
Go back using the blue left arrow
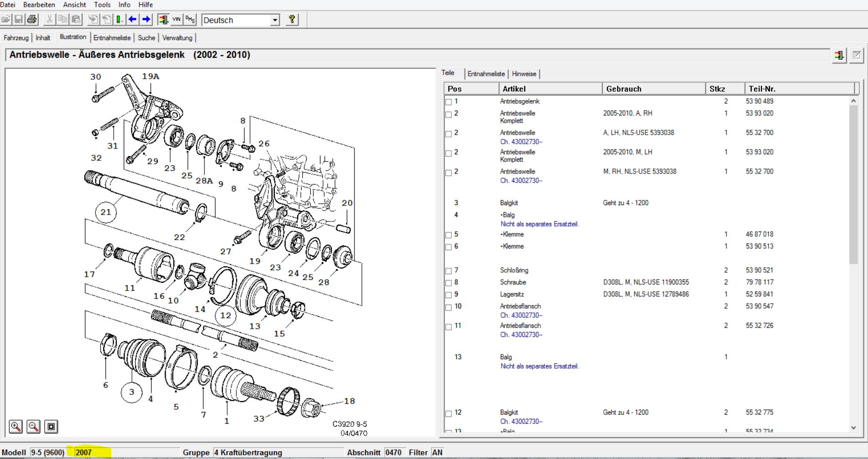[x=133, y=20]
